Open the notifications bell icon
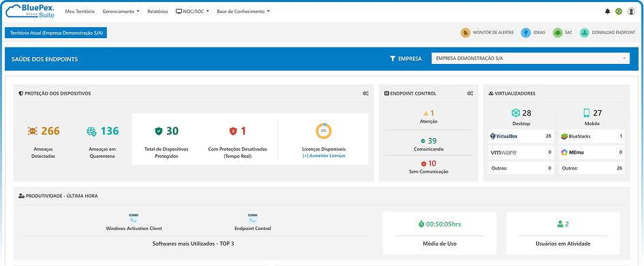The height and width of the screenshot is (266, 644). 607,12
